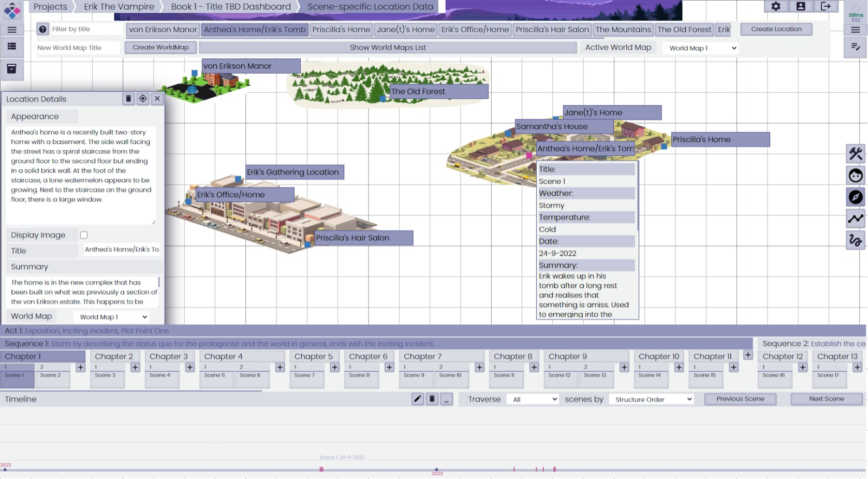Open the Active World Map dropdown

[x=701, y=48]
